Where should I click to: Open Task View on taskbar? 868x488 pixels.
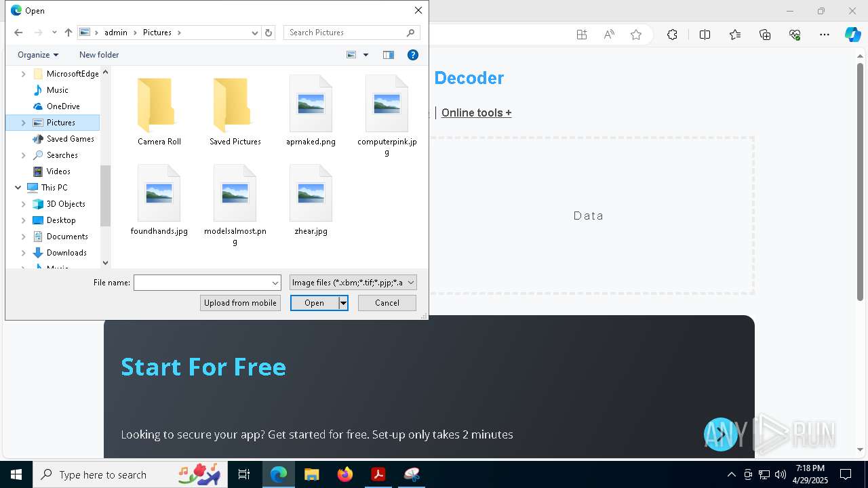pyautogui.click(x=244, y=474)
